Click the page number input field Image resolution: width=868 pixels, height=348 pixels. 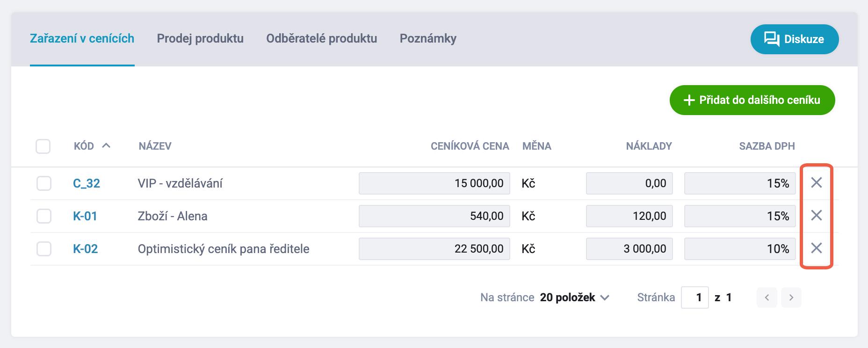[x=694, y=297]
